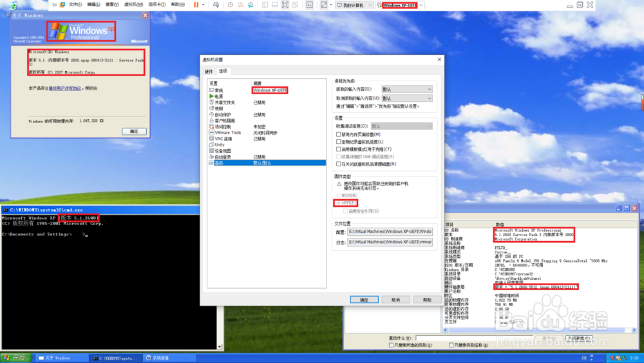Select the VNC 连接 settings row
This screenshot has width=644, height=363.
coord(267,139)
